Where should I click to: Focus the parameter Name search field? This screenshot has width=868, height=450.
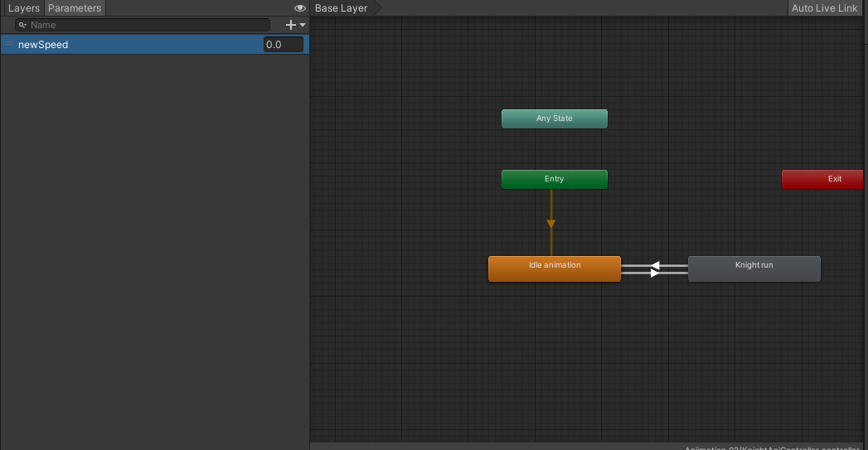tap(143, 25)
